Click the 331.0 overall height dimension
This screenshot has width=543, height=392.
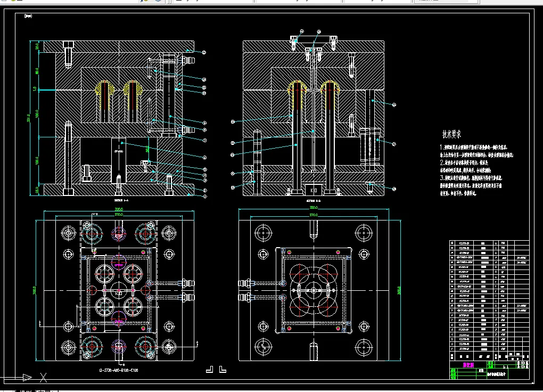28,118
